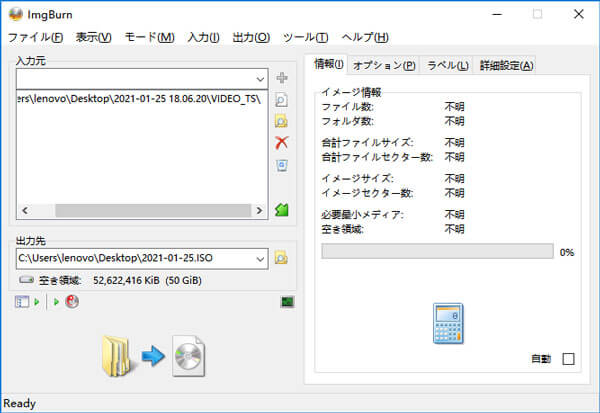Minimize the ImgBurn window
Image resolution: width=600 pixels, height=413 pixels.
(x=497, y=14)
